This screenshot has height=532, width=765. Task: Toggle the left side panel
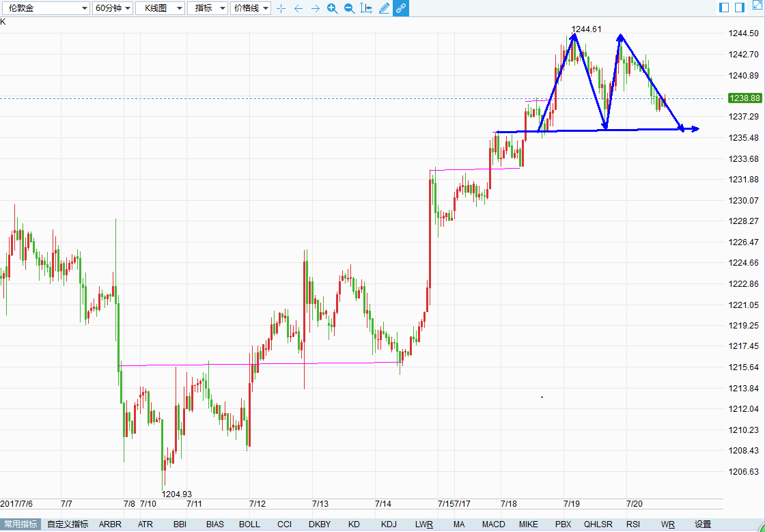725,7
